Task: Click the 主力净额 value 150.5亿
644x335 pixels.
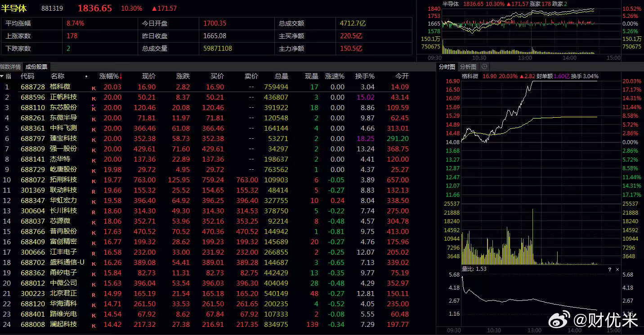Action: coord(351,48)
